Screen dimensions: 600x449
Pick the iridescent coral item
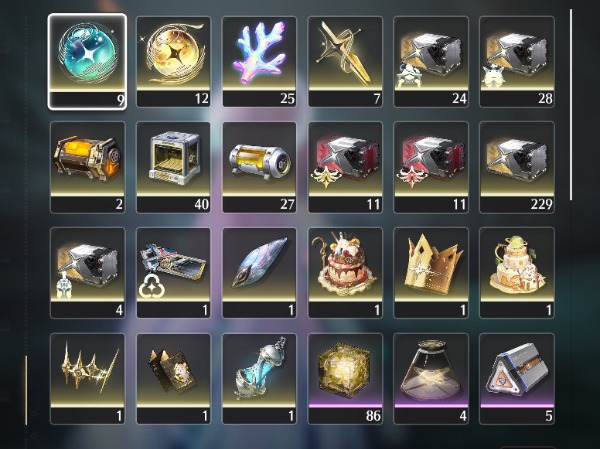click(259, 62)
